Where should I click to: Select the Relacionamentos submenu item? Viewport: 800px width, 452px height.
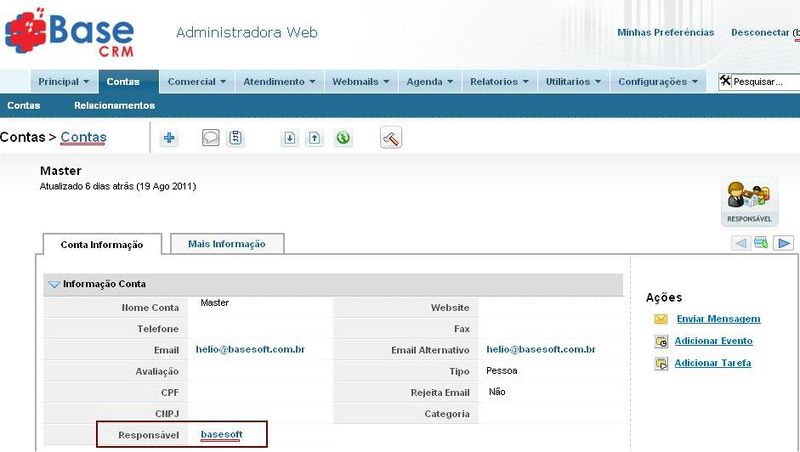pos(114,105)
